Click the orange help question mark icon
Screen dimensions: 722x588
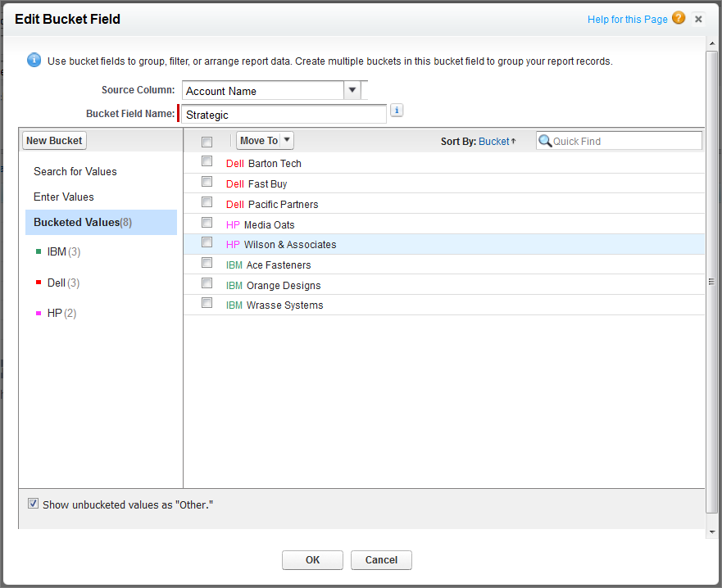click(679, 18)
